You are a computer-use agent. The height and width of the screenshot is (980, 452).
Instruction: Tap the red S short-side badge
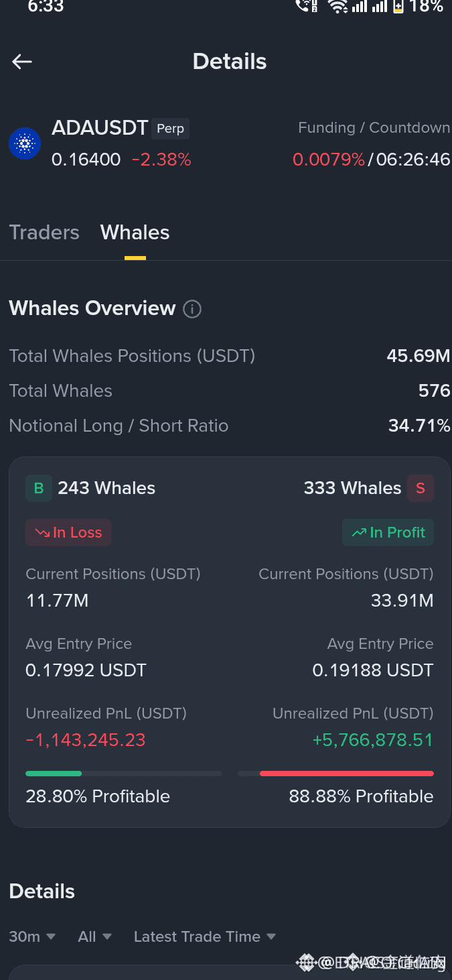point(421,488)
